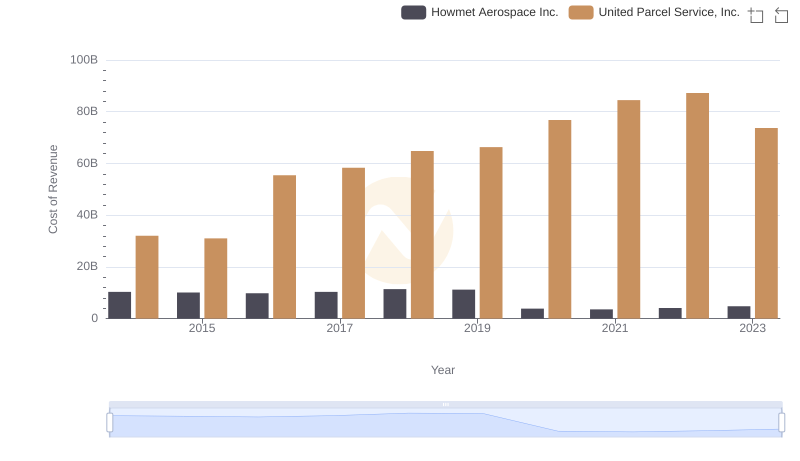The height and width of the screenshot is (461, 800).
Task: Click the 2023 x-axis label
Action: click(x=753, y=328)
